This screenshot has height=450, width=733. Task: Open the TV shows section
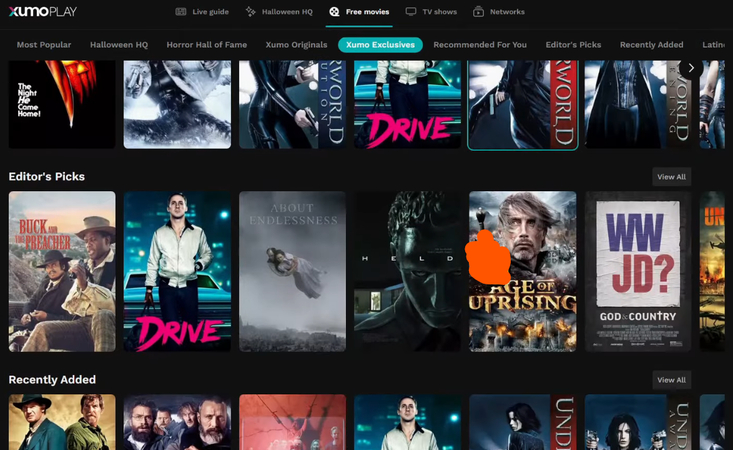pos(430,12)
